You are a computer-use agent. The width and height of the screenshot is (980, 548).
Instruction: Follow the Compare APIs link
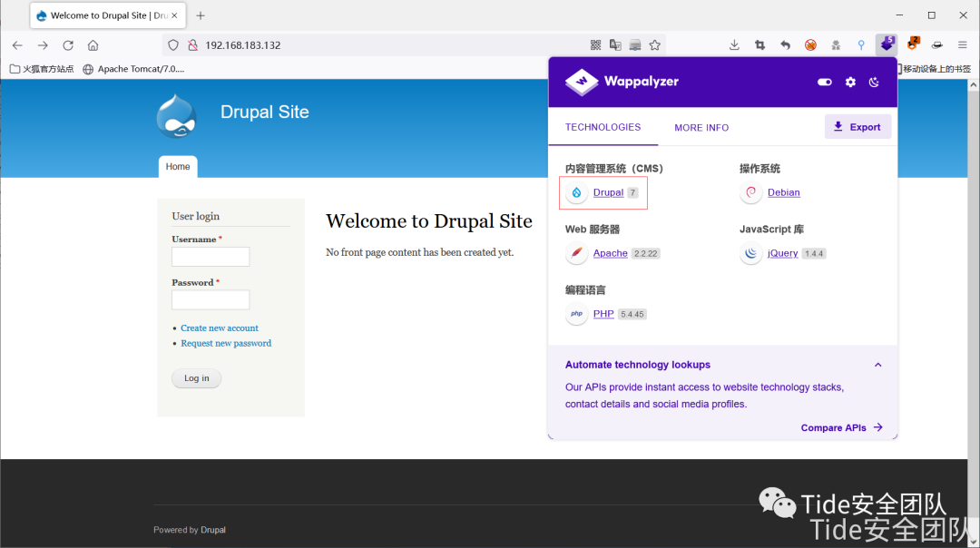pyautogui.click(x=842, y=427)
